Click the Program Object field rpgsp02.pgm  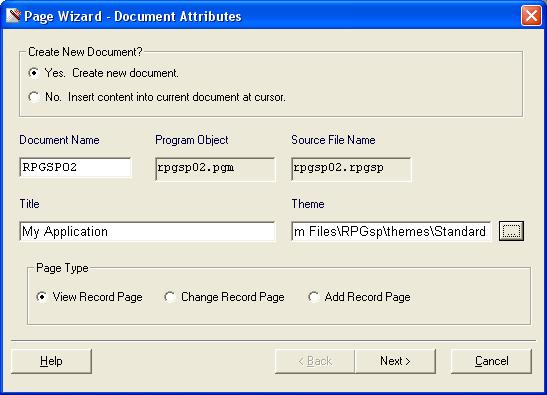[x=215, y=169]
